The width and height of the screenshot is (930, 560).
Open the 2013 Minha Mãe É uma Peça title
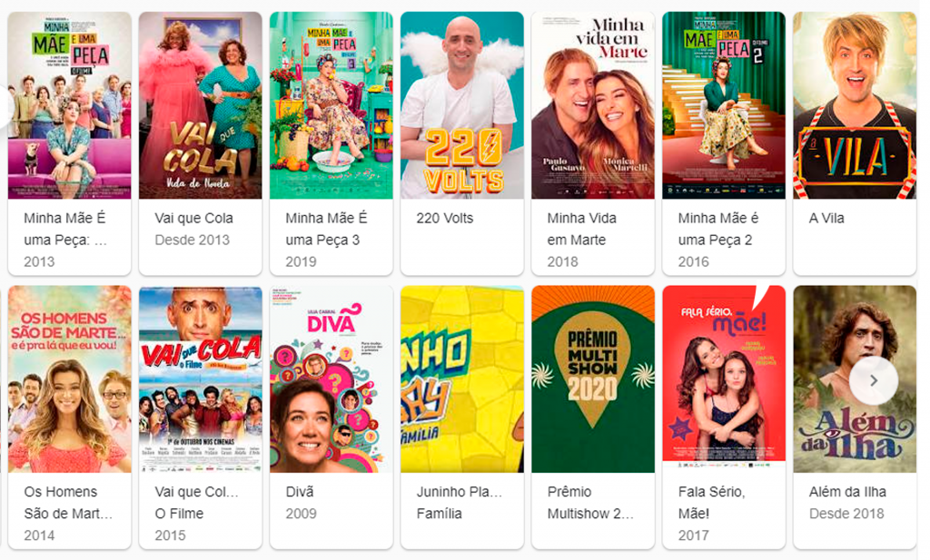point(65,229)
